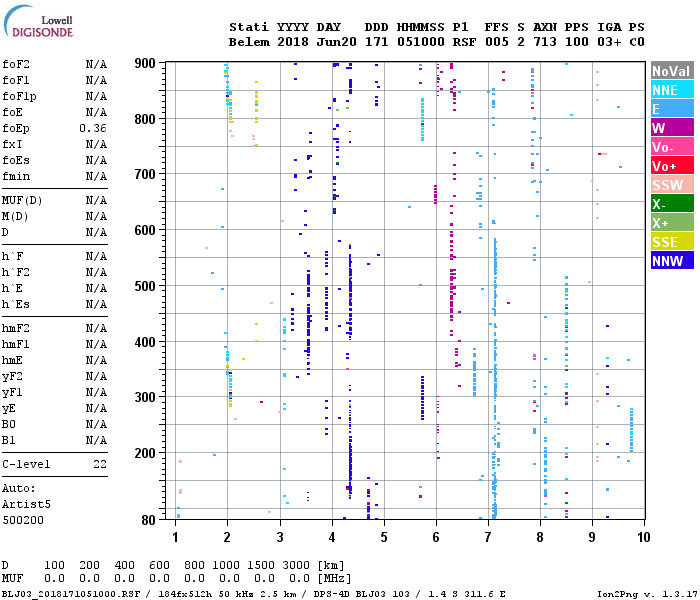The height and width of the screenshot is (600, 700).
Task: Select the NNW legend swatch
Action: [672, 260]
